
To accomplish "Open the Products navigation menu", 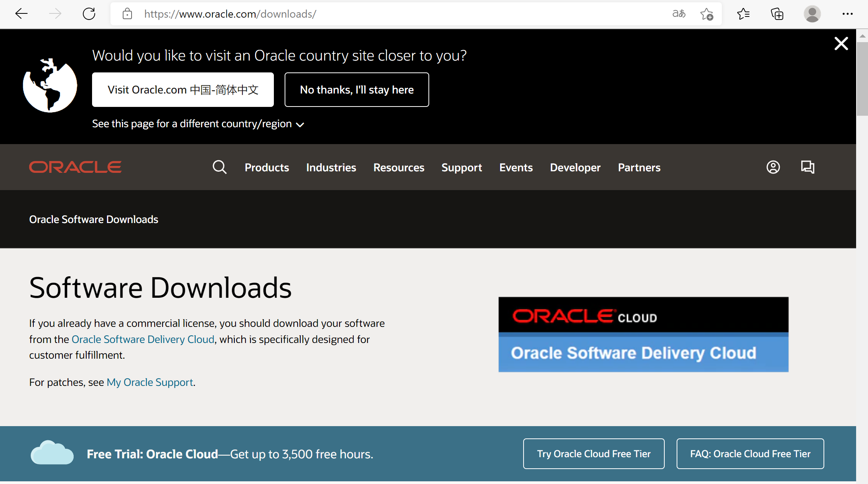I will pos(267,167).
